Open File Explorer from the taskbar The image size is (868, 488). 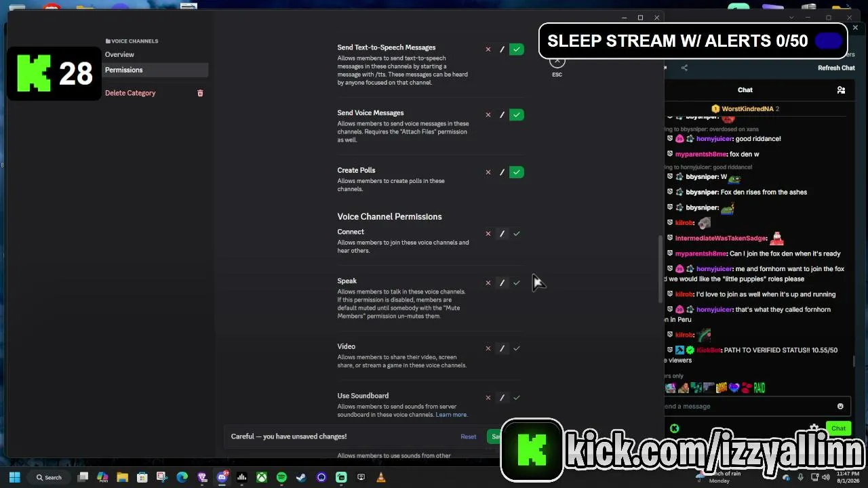[x=122, y=477]
